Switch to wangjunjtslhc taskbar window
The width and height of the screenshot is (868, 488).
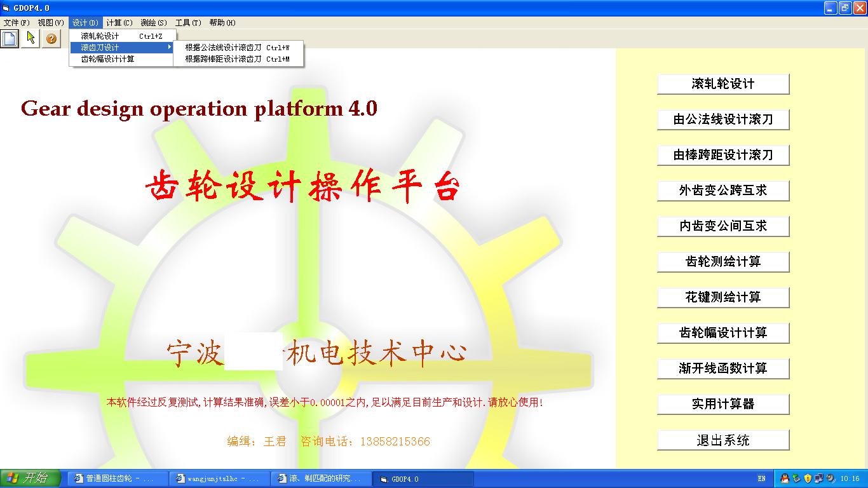(219, 479)
